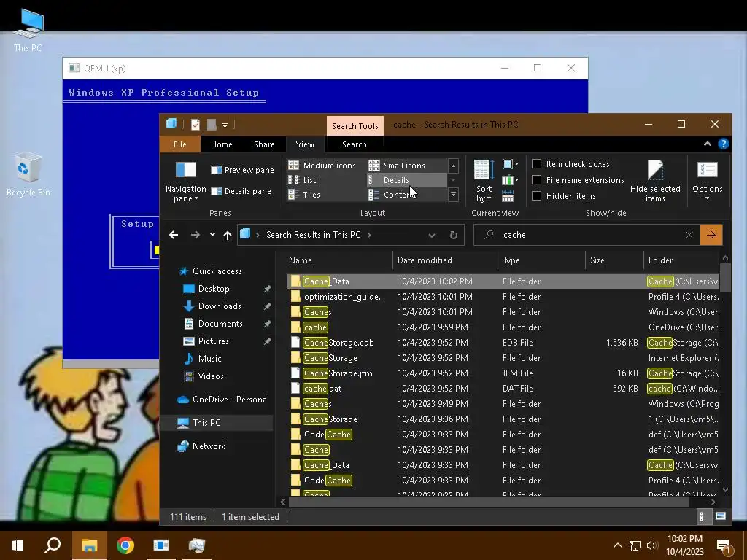Sort by Date modified column header

[446, 260]
